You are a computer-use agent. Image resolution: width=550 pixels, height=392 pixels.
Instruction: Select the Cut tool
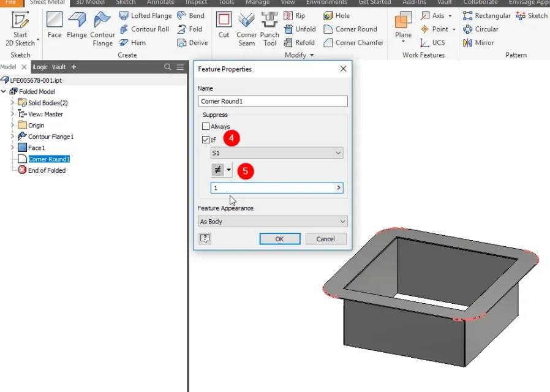click(x=224, y=25)
